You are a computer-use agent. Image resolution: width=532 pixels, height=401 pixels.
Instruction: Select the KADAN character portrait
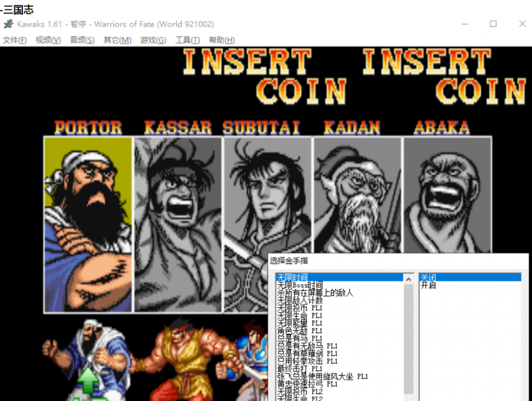point(357,195)
